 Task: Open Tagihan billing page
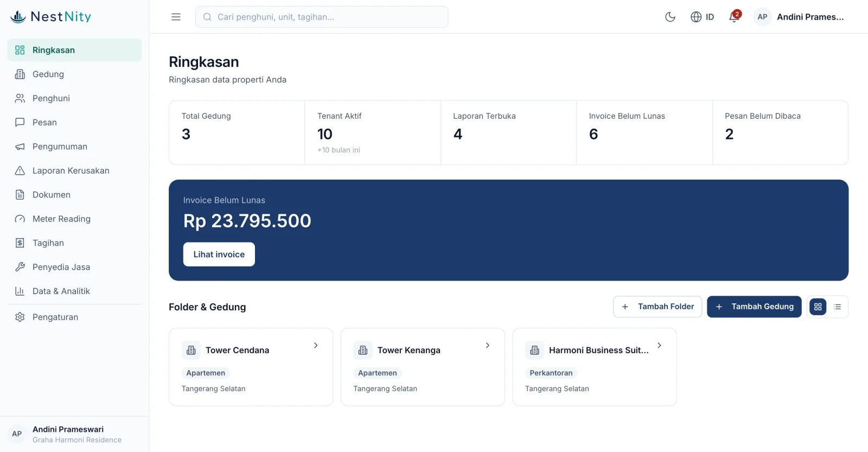pyautogui.click(x=74, y=243)
